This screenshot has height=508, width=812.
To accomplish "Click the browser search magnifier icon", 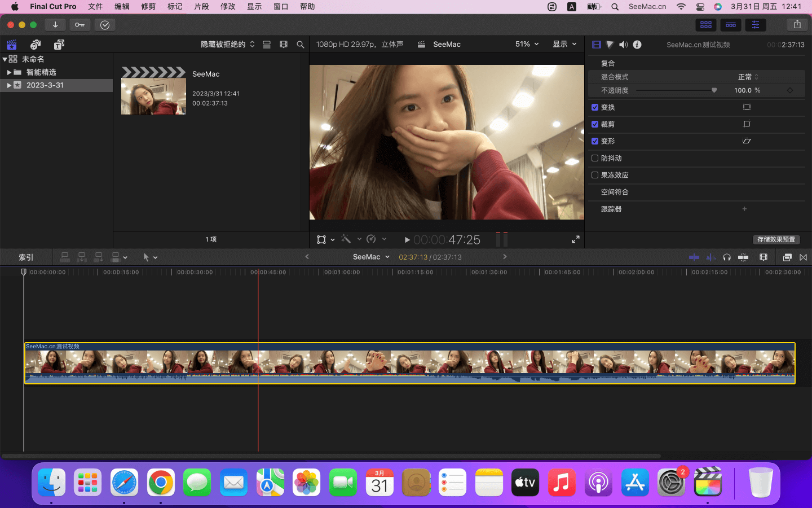I will pos(301,45).
